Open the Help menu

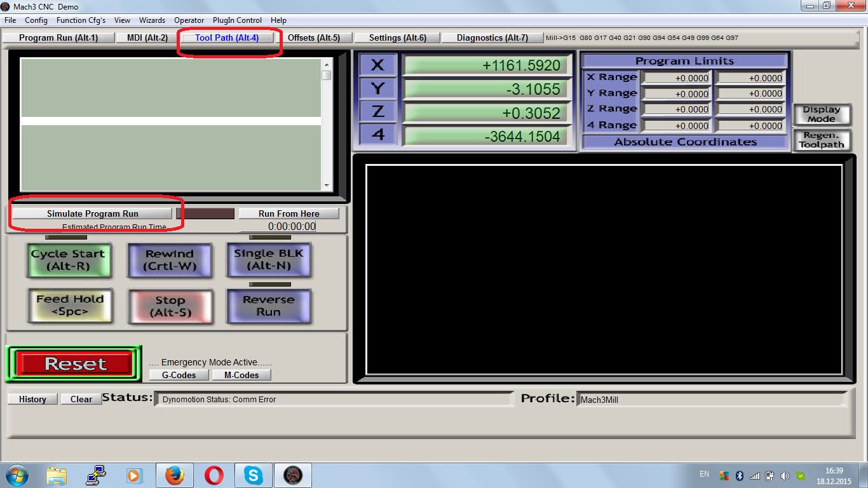click(278, 20)
